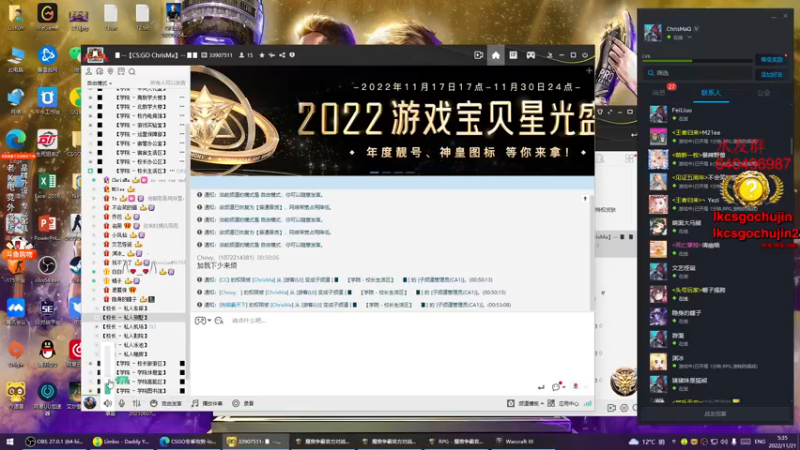800x450 pixels.
Task: Expand the 【学院 - 南教学大楼】 channel node
Action: [x=91, y=97]
